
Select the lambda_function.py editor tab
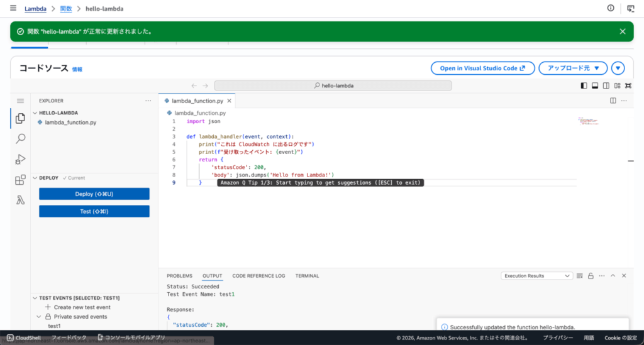197,101
